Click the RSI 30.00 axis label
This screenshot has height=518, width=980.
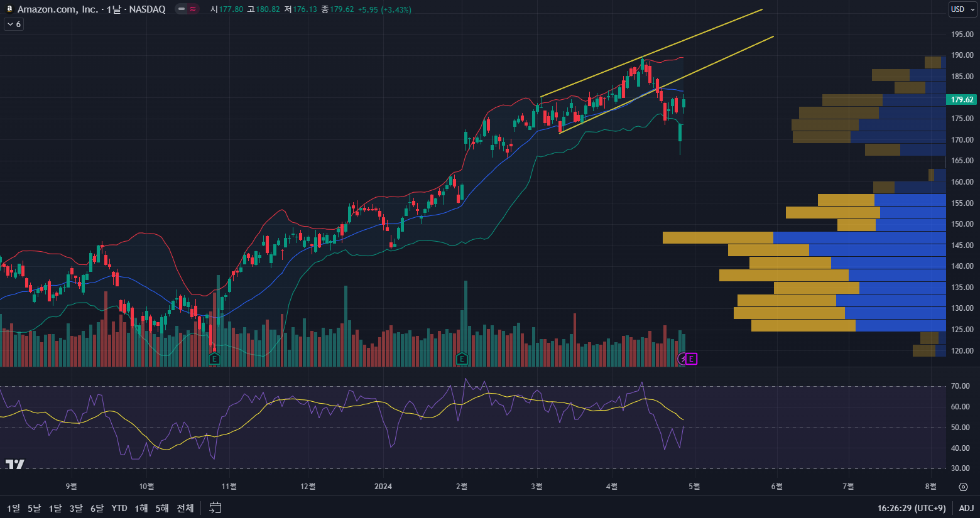pos(961,468)
